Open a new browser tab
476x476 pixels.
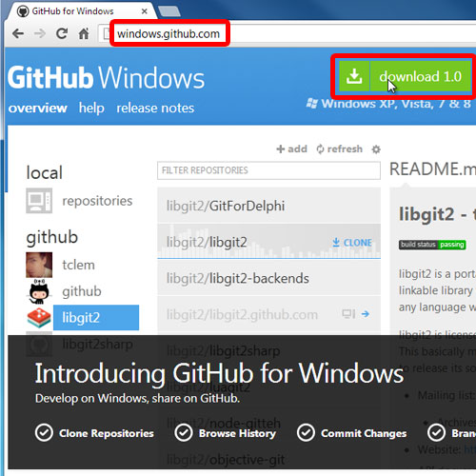click(x=169, y=11)
